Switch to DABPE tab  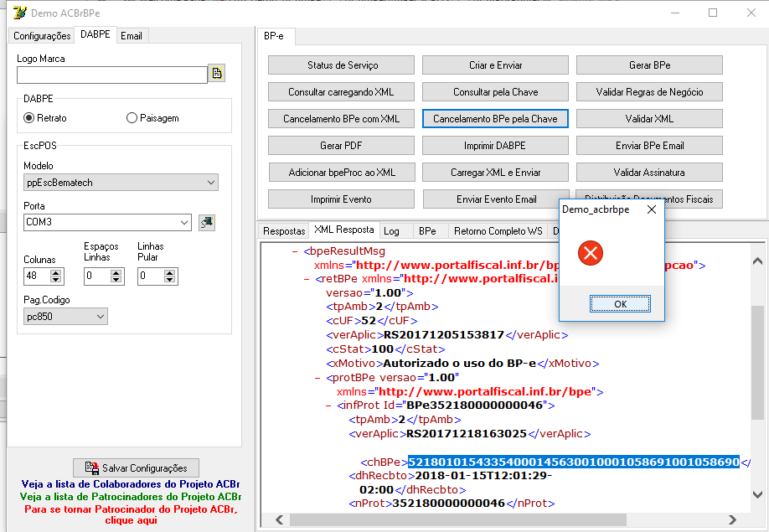point(95,34)
